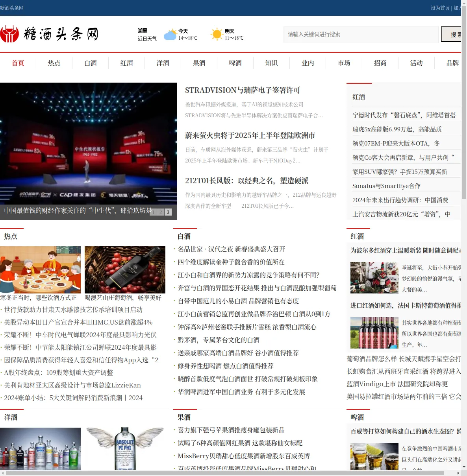Open 宁德时代发布“磐石底盘” sidebar article
The height and width of the screenshot is (476, 467).
tap(404, 115)
